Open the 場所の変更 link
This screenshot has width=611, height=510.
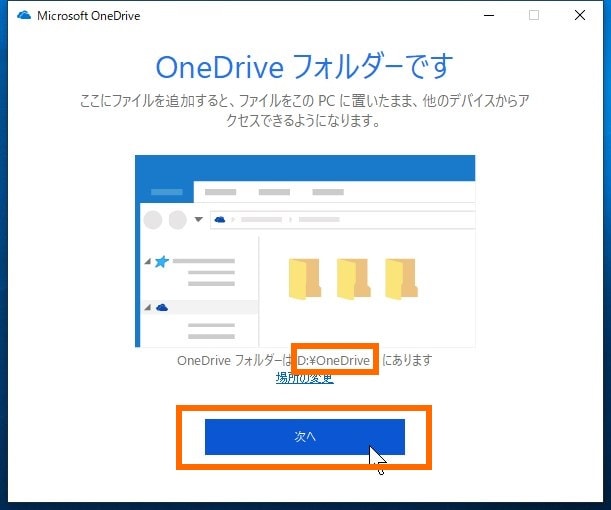click(305, 378)
